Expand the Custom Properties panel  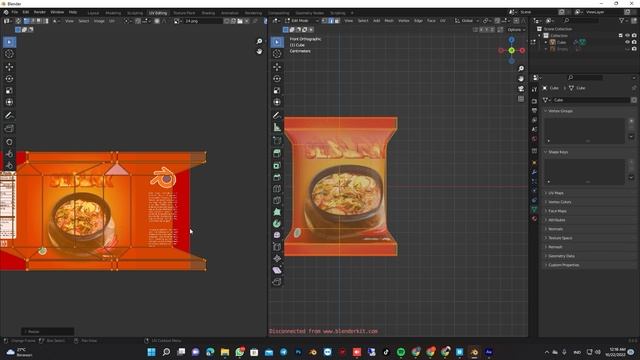(563, 265)
